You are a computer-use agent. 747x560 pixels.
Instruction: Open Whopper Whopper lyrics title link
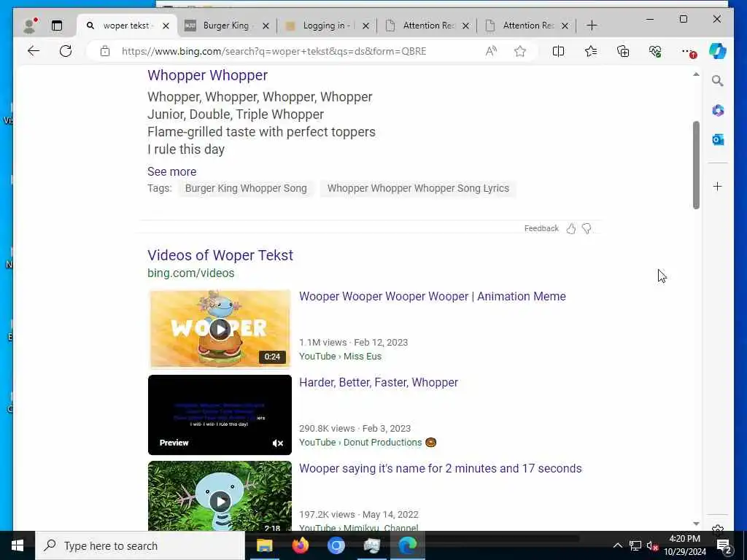pos(207,75)
